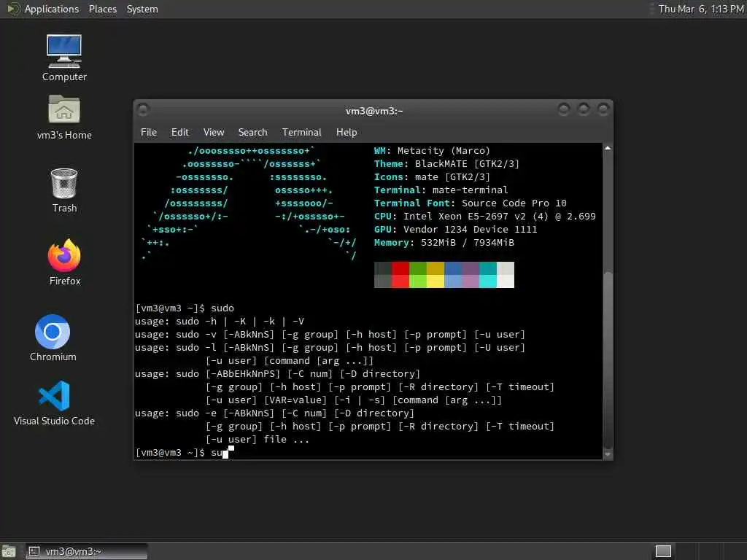
Task: Click the green color block in neofetch palette
Action: coord(418,275)
